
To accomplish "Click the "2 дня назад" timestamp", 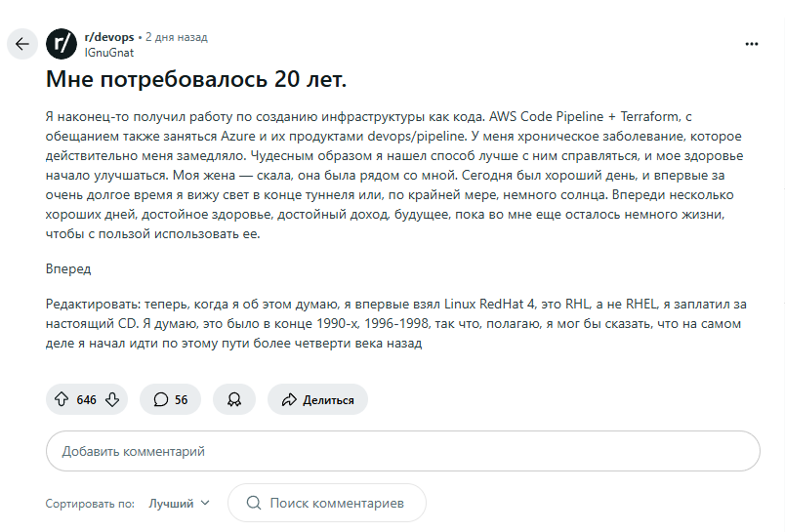I will [176, 37].
